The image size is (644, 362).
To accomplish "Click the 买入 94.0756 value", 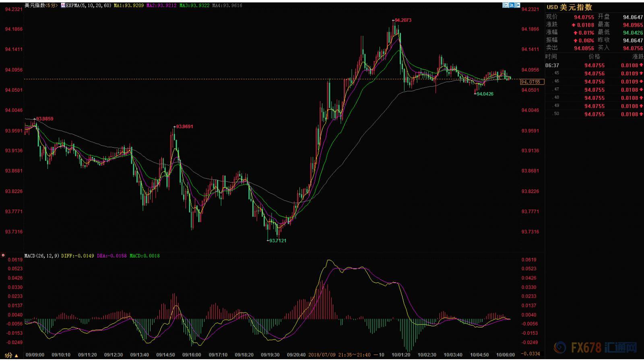I will pyautogui.click(x=633, y=48).
